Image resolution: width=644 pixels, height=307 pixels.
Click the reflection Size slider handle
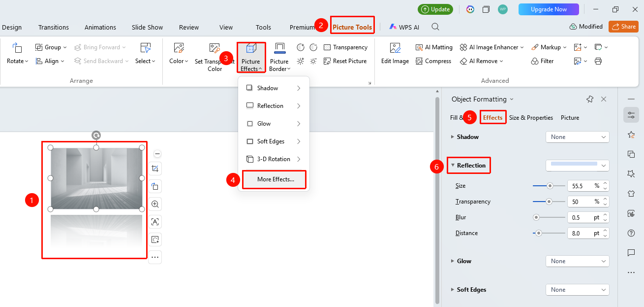[x=550, y=186]
